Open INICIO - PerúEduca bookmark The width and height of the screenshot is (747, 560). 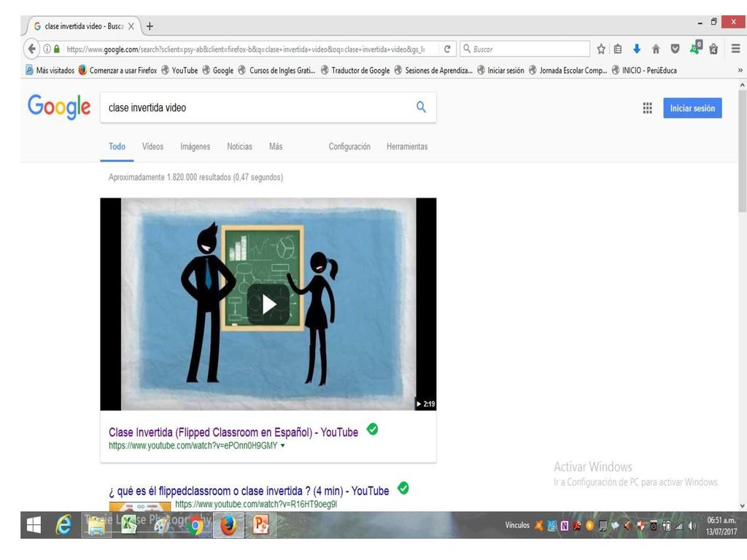(644, 70)
